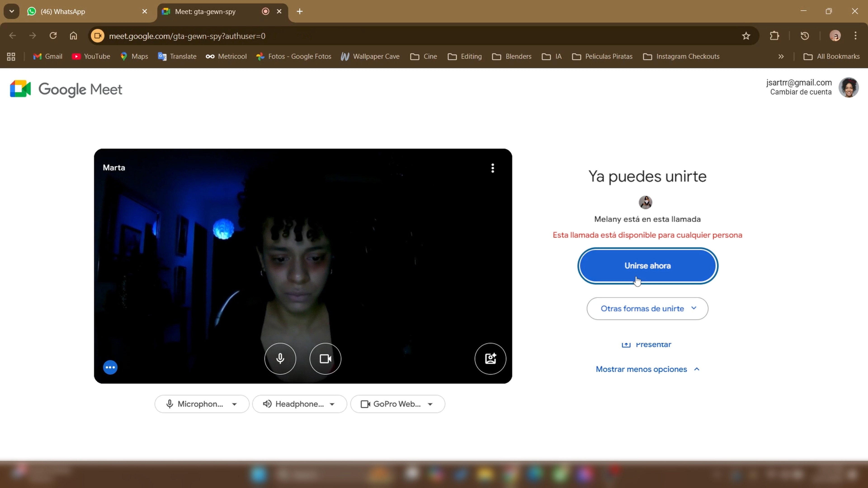The image size is (868, 488).
Task: Open the YouTube bookmark
Action: (91, 56)
